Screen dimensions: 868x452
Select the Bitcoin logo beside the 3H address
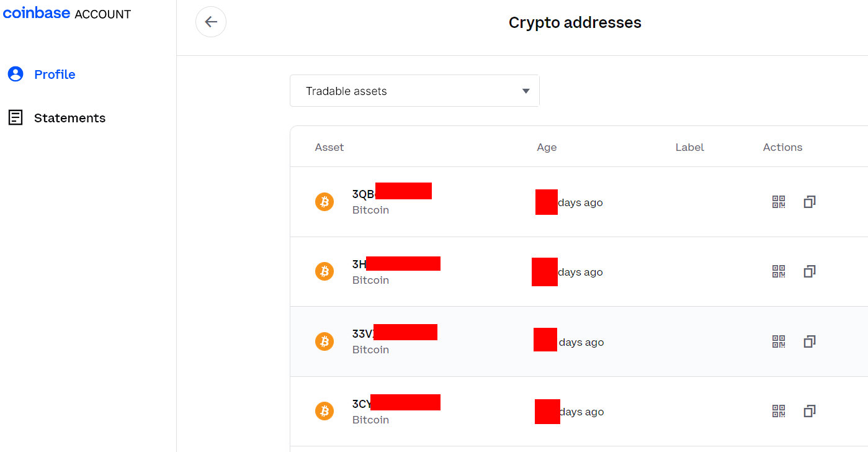click(324, 271)
